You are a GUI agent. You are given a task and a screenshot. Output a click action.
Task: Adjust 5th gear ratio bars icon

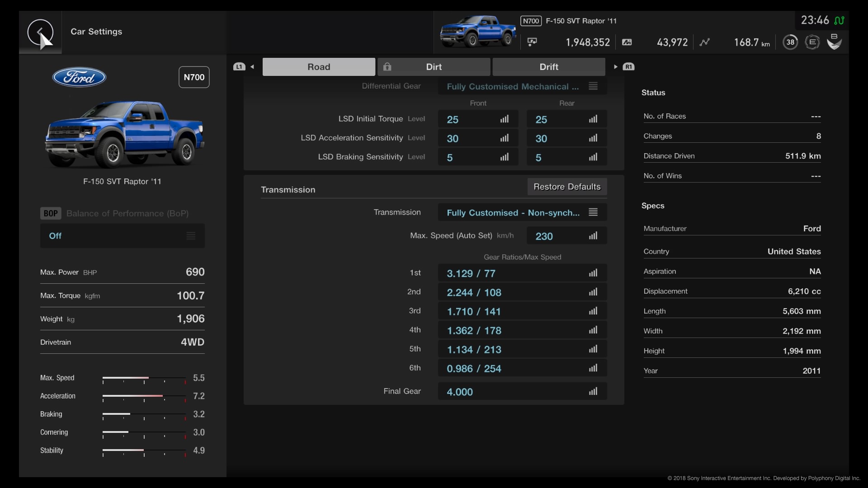[x=593, y=349]
